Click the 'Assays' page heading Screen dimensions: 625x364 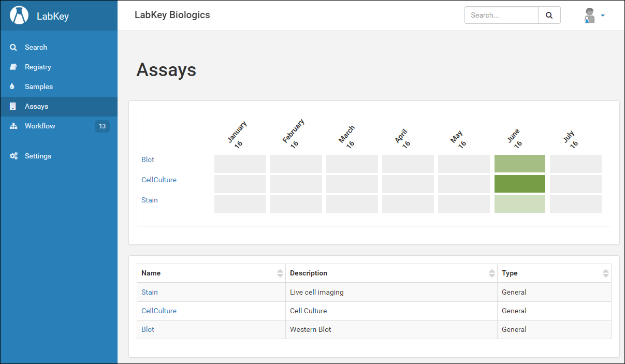click(166, 70)
